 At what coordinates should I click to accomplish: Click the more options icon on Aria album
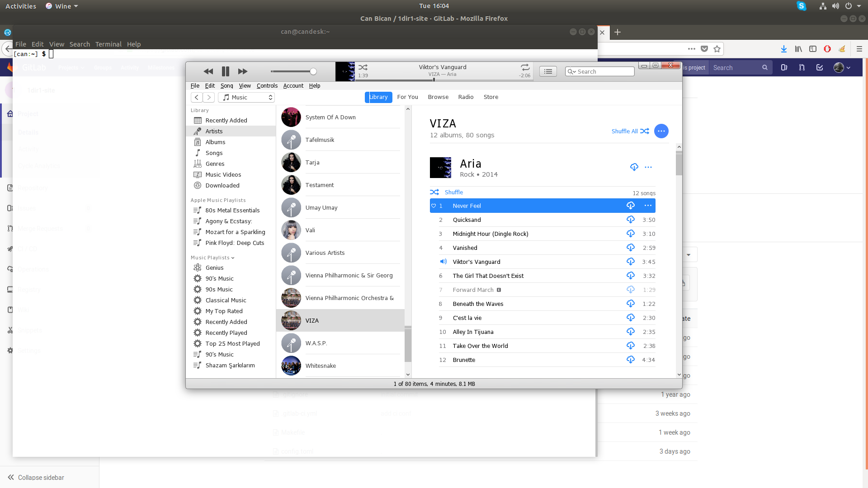click(649, 167)
